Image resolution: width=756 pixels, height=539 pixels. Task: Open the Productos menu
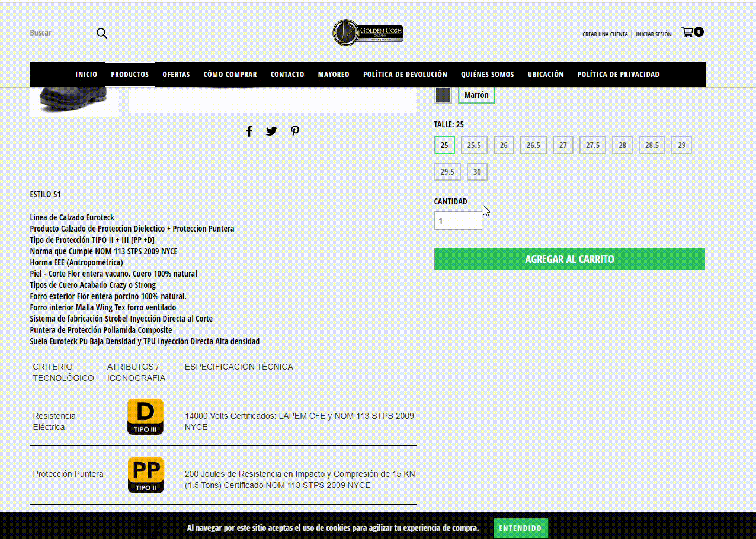[130, 75]
